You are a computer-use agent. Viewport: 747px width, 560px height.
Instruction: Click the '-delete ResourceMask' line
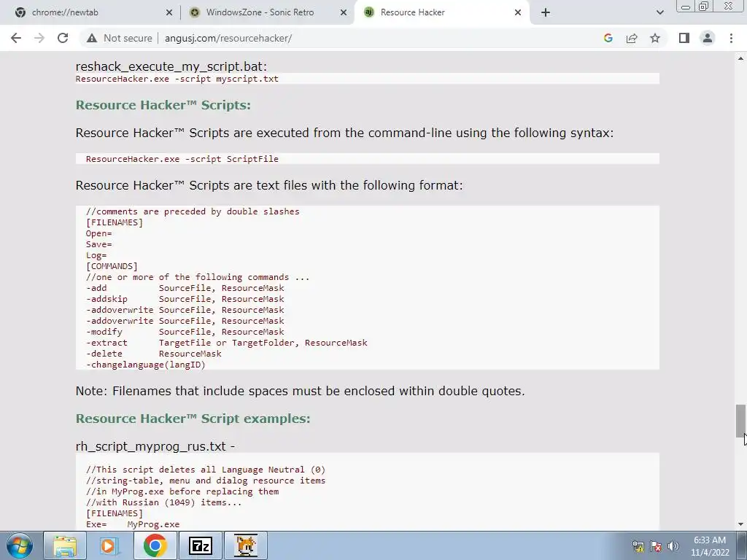click(x=153, y=354)
